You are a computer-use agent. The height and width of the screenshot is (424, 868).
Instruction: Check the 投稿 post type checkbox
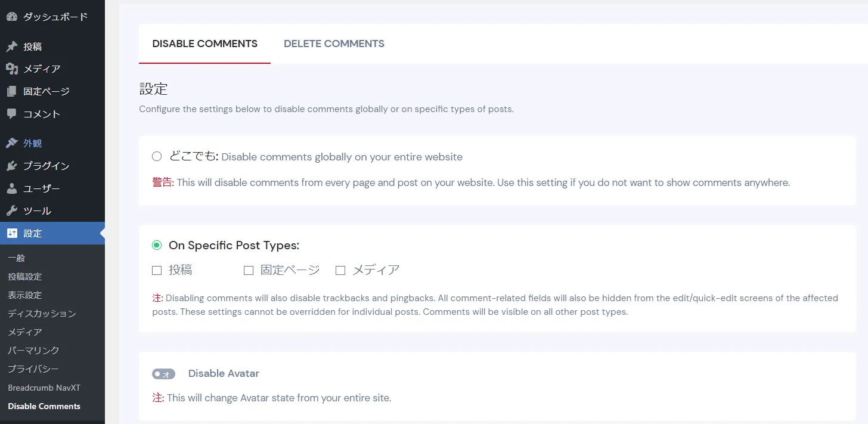(x=157, y=270)
